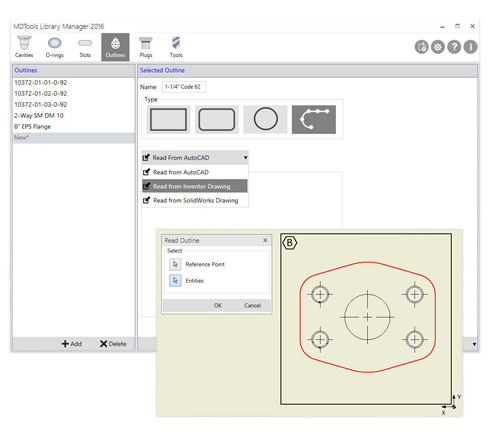Image resolution: width=490 pixels, height=435 pixels.
Task: Show the info icon at top right
Action: 470,47
